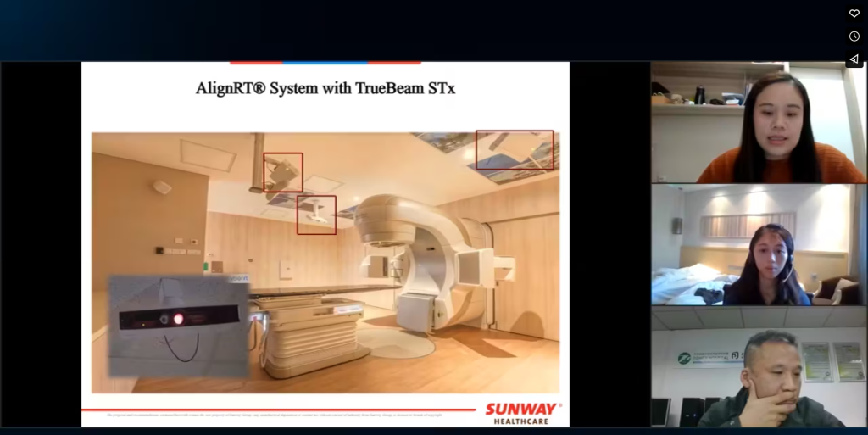
Task: Select the upper-left red box around ceiling camera
Action: click(x=282, y=172)
